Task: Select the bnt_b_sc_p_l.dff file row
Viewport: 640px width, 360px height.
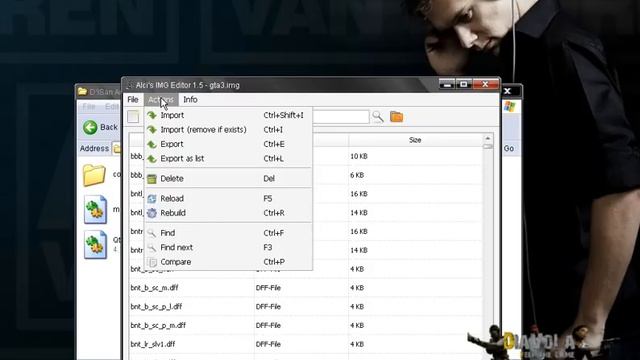Action: pos(305,307)
